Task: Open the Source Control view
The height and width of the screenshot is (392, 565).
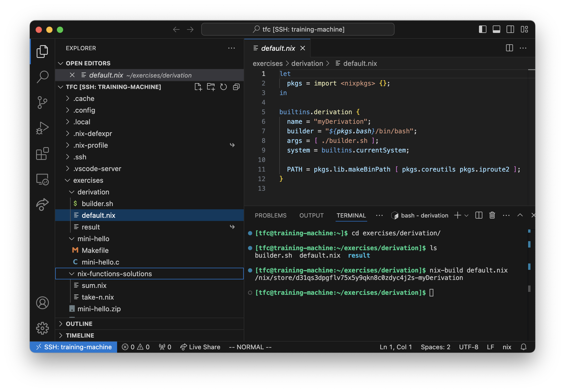Action: tap(42, 102)
